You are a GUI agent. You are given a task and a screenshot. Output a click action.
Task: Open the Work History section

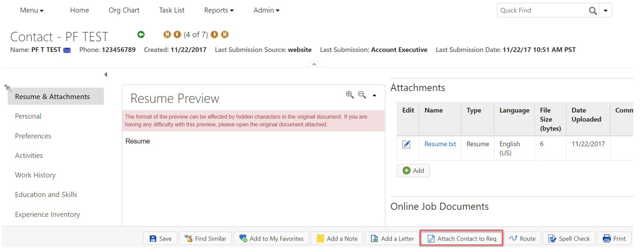click(35, 175)
